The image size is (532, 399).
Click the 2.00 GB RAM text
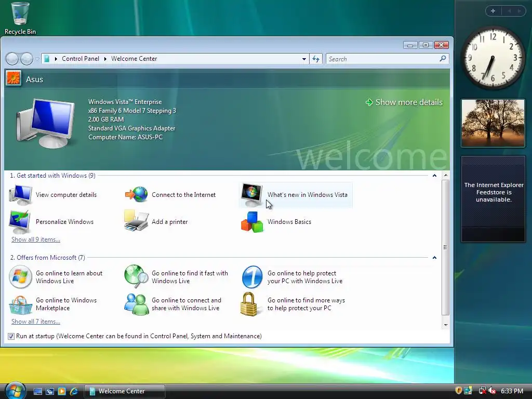point(106,119)
